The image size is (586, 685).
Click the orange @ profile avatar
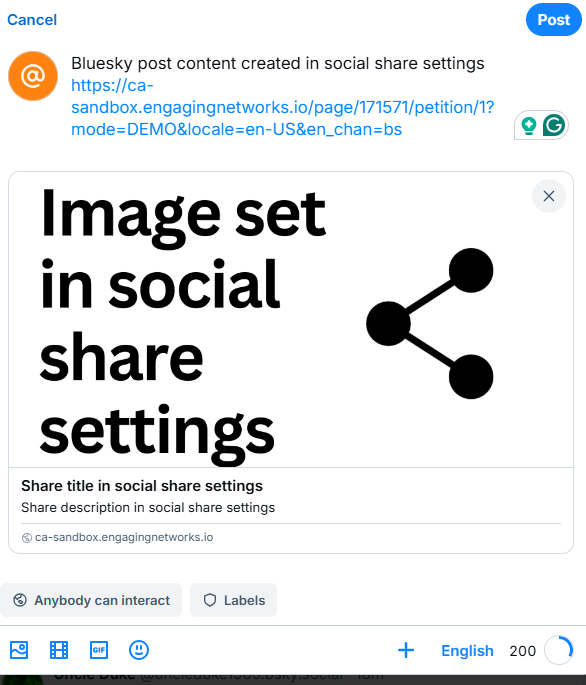(x=33, y=76)
